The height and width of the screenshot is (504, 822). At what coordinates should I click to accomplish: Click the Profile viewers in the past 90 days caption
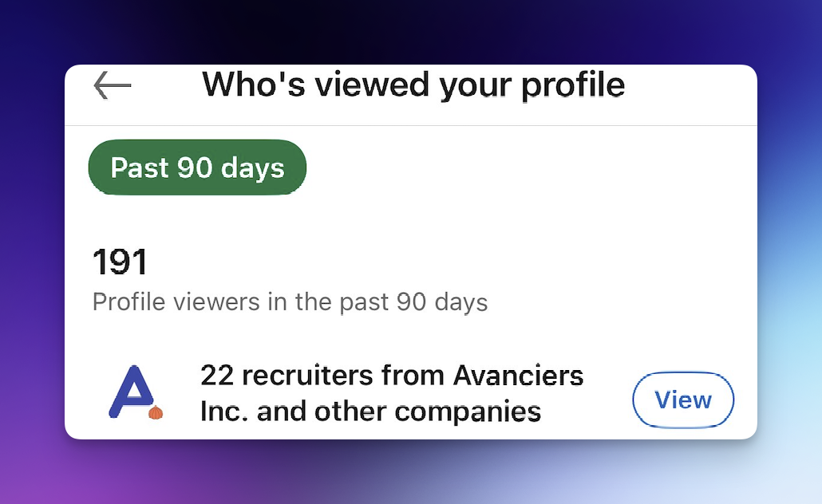(x=290, y=303)
